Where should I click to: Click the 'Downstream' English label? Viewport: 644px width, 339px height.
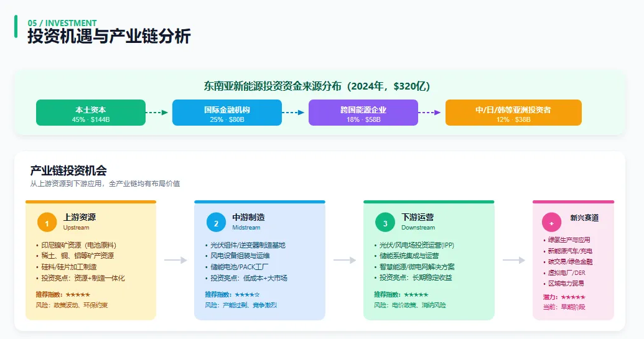[418, 228]
